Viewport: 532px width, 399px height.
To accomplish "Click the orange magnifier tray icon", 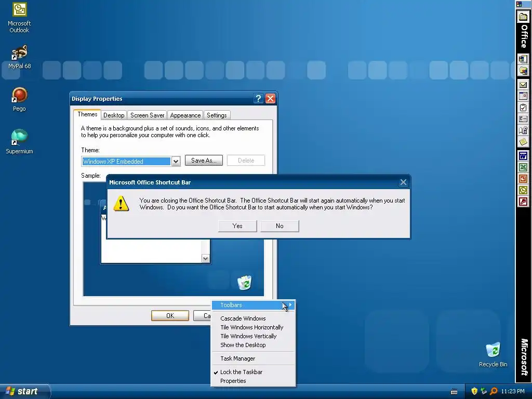I will pyautogui.click(x=494, y=391).
